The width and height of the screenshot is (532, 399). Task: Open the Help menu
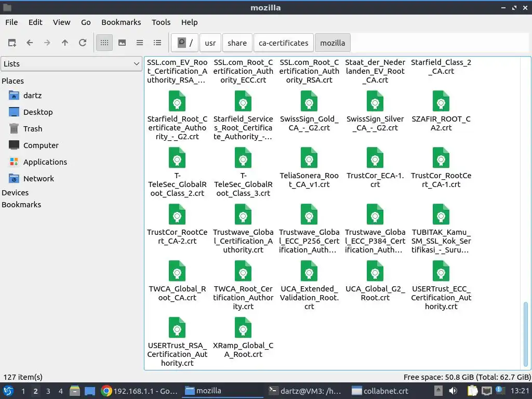(189, 22)
